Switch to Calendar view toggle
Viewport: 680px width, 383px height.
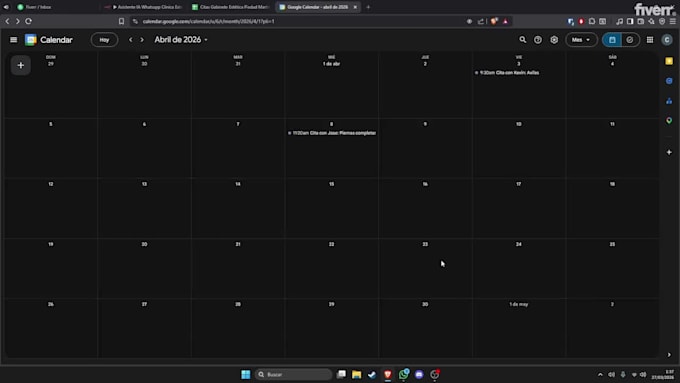pos(612,40)
